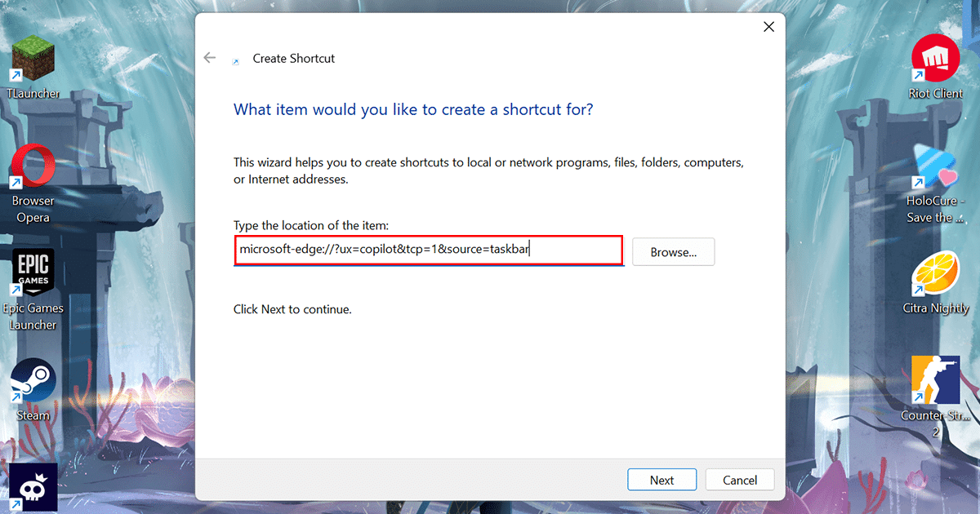The image size is (980, 514).
Task: Click the Create Shortcut title icon
Action: click(236, 60)
